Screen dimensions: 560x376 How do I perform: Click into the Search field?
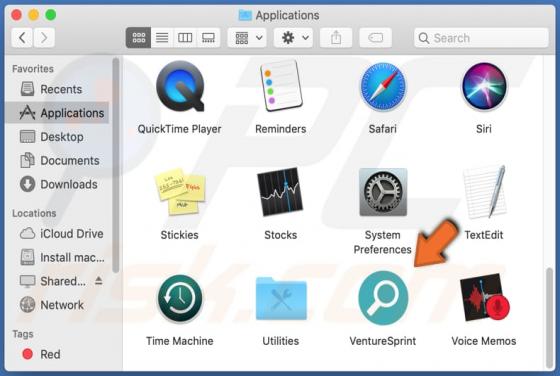481,38
